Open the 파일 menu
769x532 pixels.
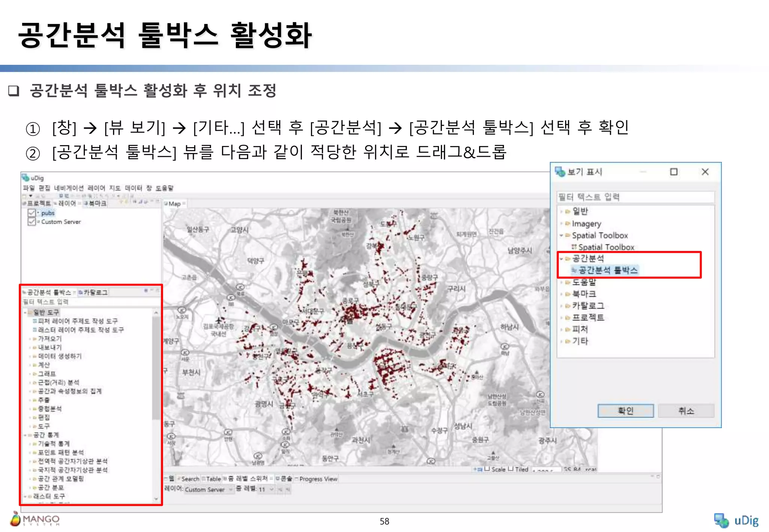[x=29, y=188]
